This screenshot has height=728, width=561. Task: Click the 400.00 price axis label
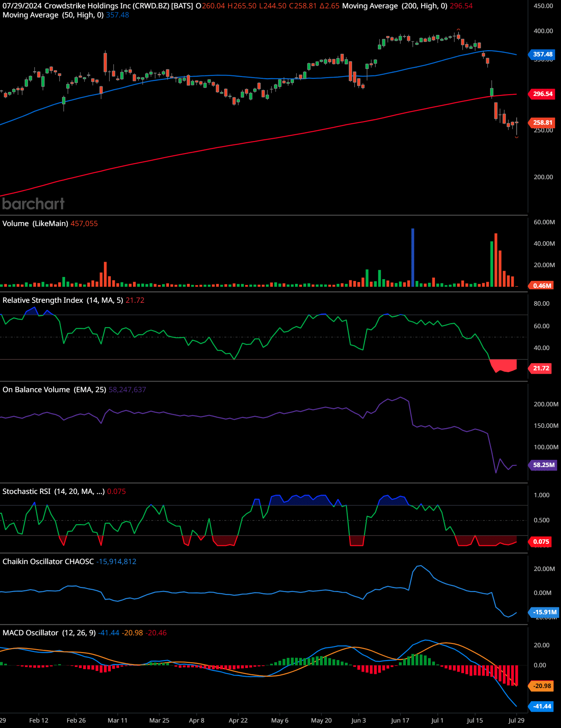[543, 31]
